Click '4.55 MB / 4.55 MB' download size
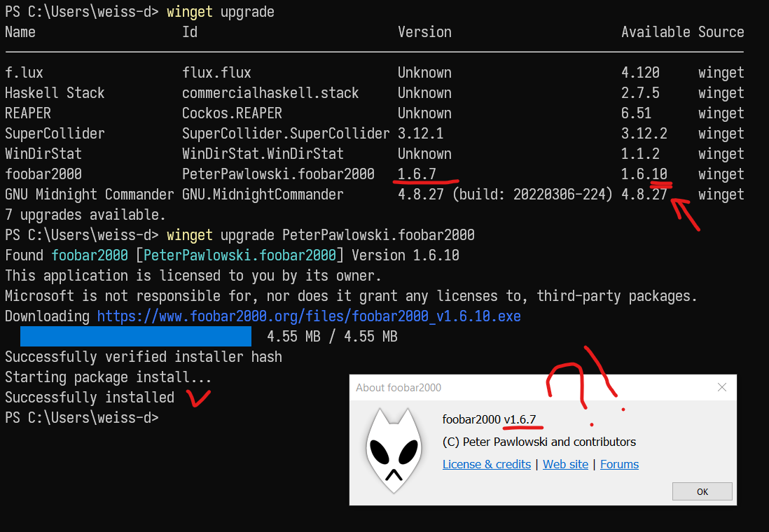The image size is (769, 532). coord(332,337)
